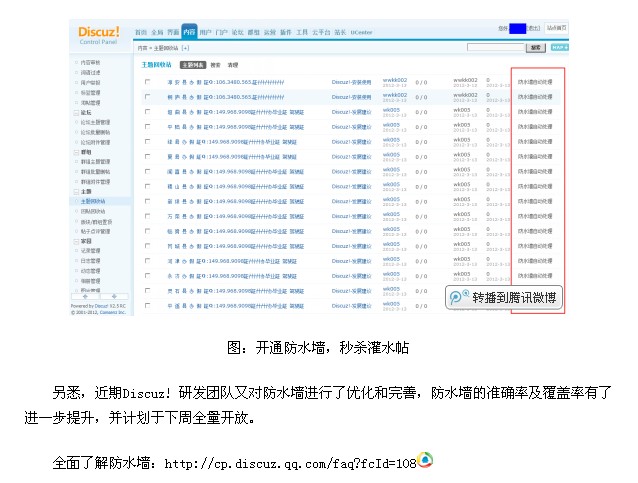The image size is (638, 483).
Task: Open 用户举报 in the sidebar
Action: coord(90,83)
